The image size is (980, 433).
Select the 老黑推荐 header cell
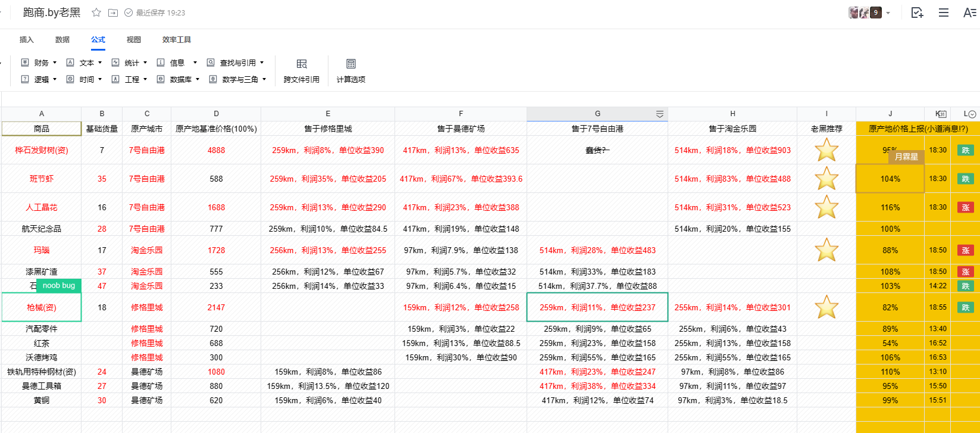[826, 129]
